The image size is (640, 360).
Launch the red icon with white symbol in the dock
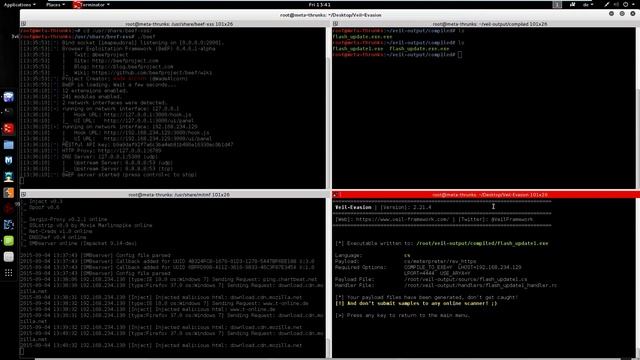(9, 129)
